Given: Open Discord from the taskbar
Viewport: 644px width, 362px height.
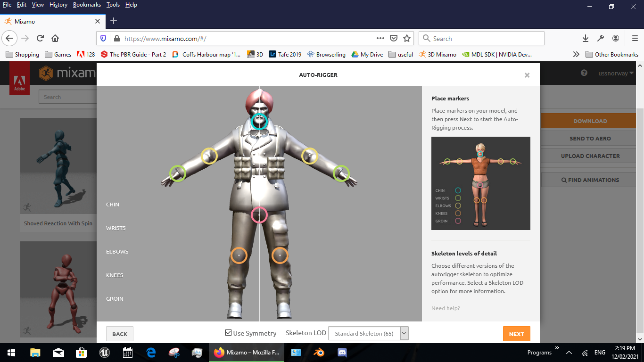Looking at the screenshot, I should pyautogui.click(x=341, y=352).
